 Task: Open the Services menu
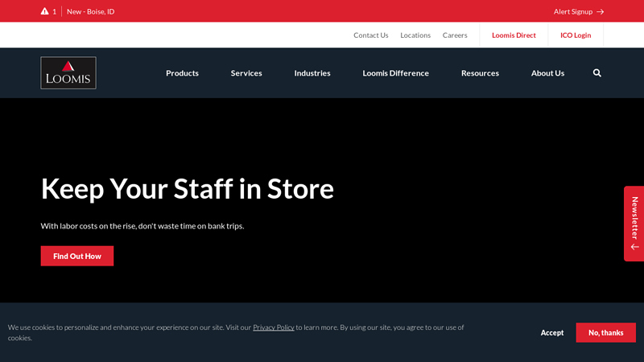tap(246, 73)
